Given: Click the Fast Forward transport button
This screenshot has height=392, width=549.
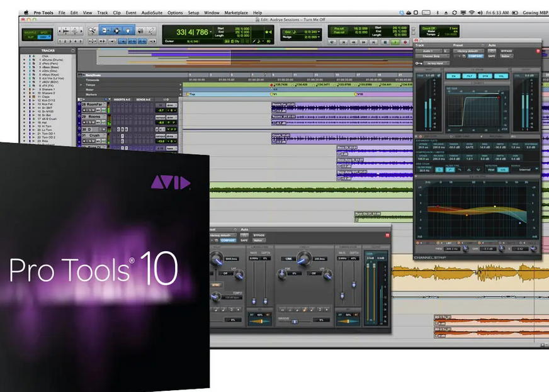Looking at the screenshot, I should pyautogui.click(x=364, y=42).
